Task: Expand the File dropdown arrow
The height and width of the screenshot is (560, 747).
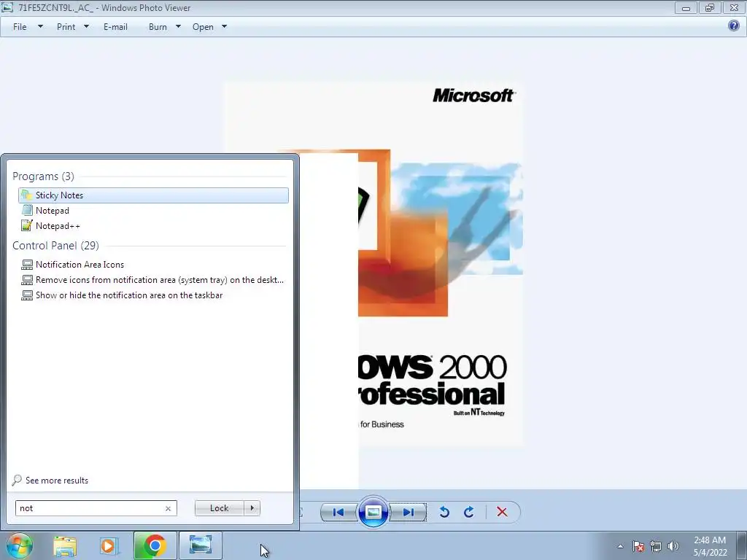Action: point(41,27)
